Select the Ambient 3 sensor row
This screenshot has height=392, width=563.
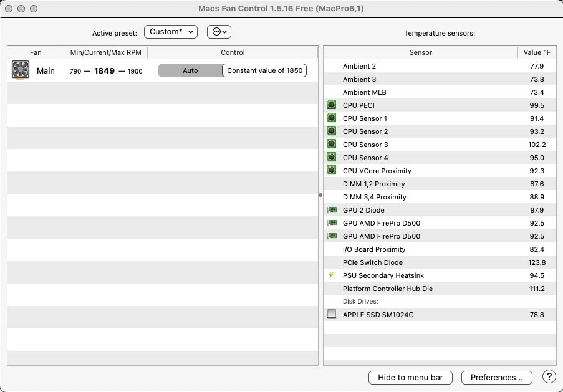click(440, 79)
